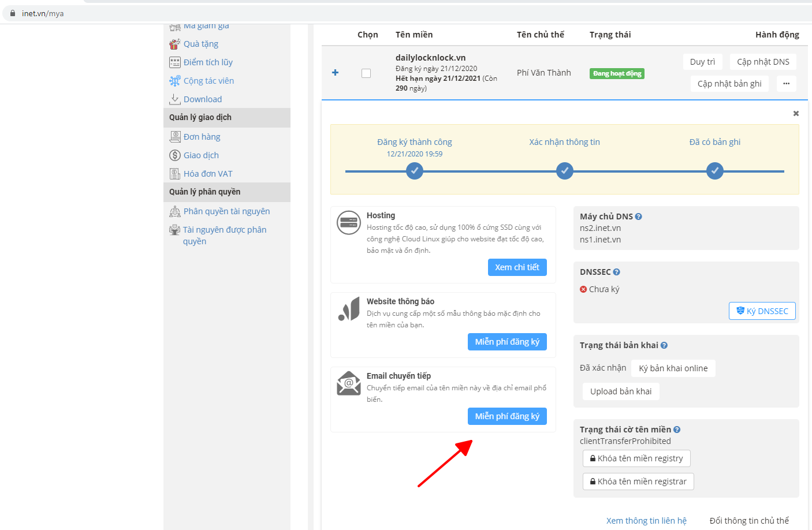Click the Trạng thái bản khai help icon
The image size is (812, 530).
664,345
